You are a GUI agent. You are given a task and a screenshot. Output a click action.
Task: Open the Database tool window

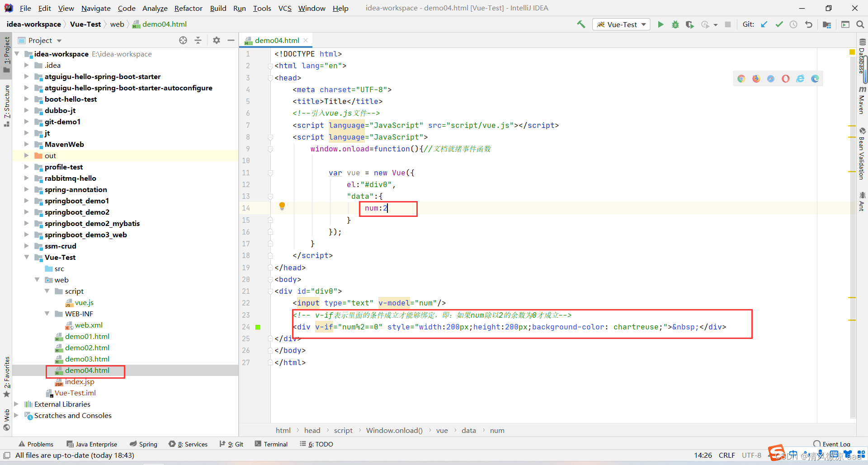[862, 56]
